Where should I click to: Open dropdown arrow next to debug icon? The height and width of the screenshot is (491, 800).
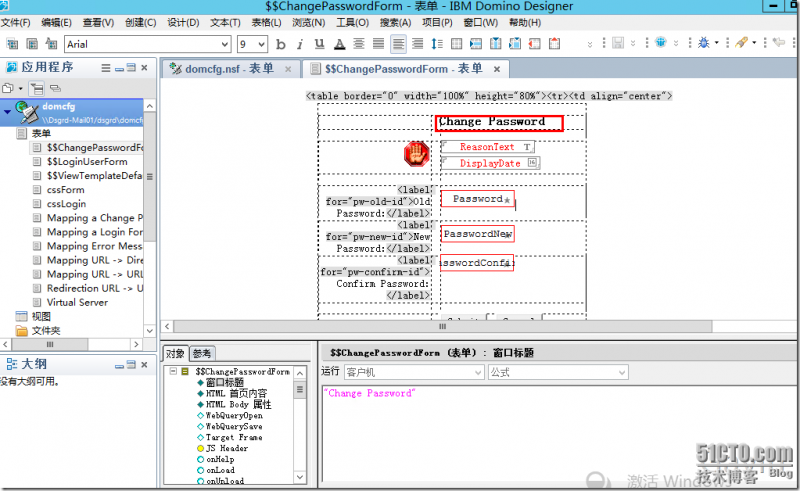[x=716, y=43]
